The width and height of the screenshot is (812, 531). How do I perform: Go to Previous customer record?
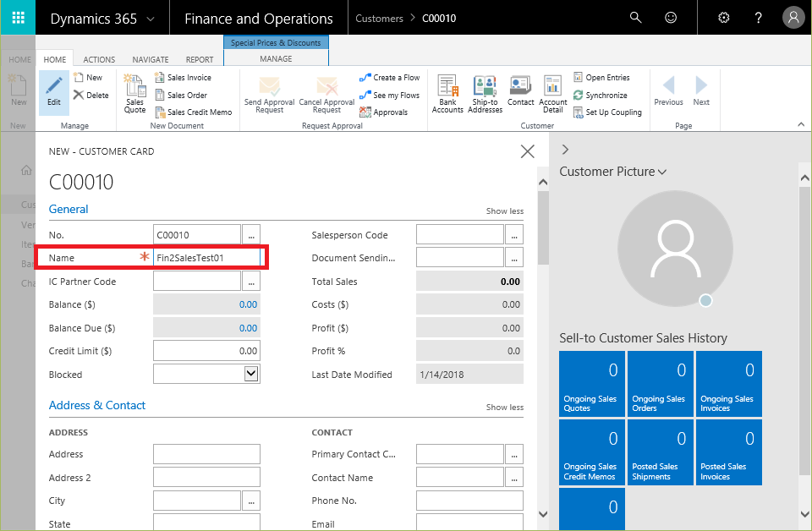(x=668, y=90)
